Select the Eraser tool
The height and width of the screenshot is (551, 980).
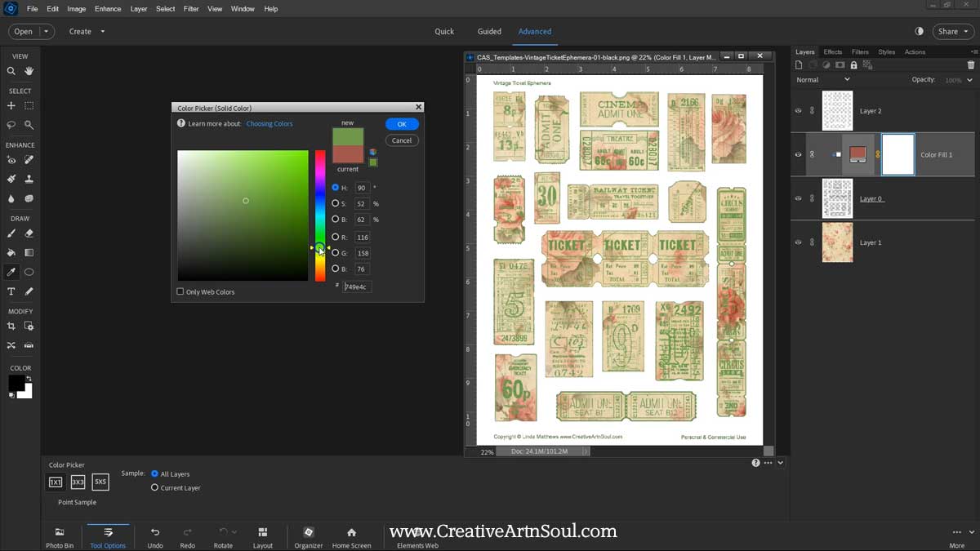click(29, 233)
